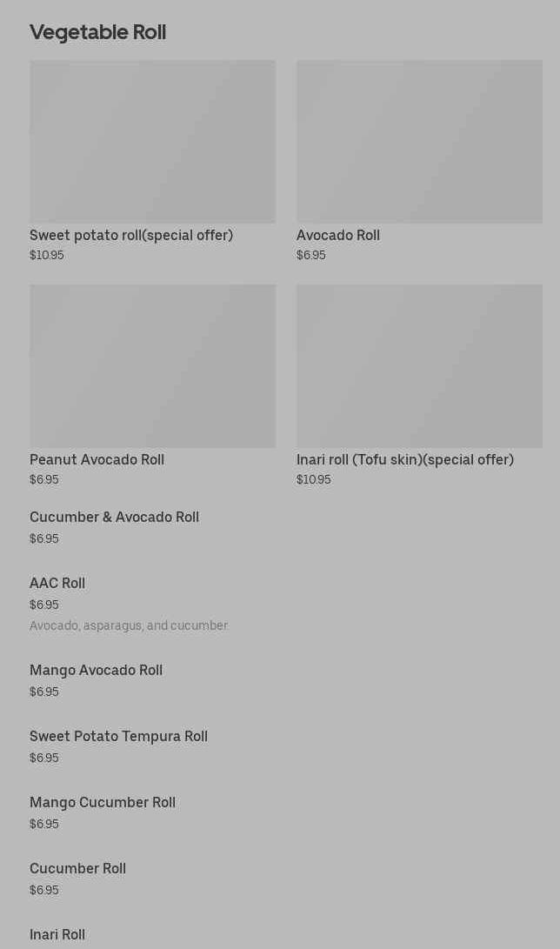Choose the Inari roll (Tofu skin)(special offer) title

click(x=405, y=460)
